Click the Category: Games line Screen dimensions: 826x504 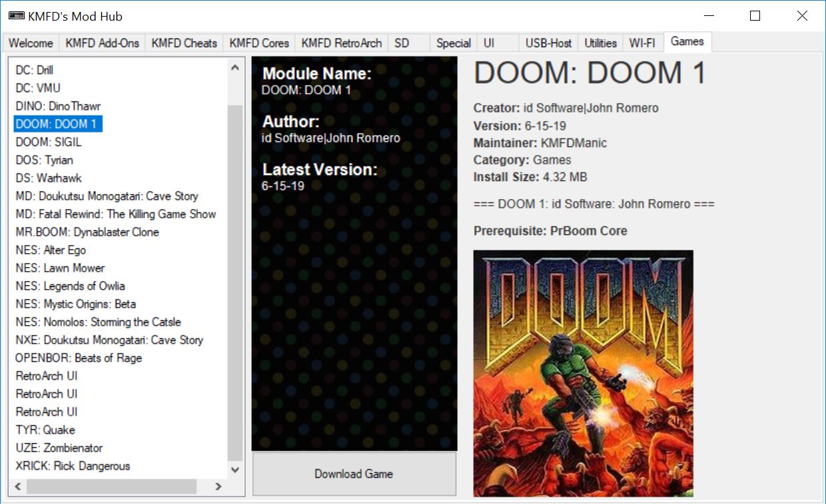pyautogui.click(x=522, y=160)
